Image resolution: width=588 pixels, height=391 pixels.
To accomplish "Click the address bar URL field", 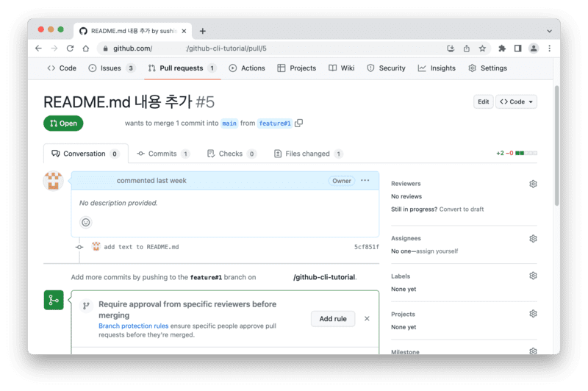I will [x=272, y=49].
